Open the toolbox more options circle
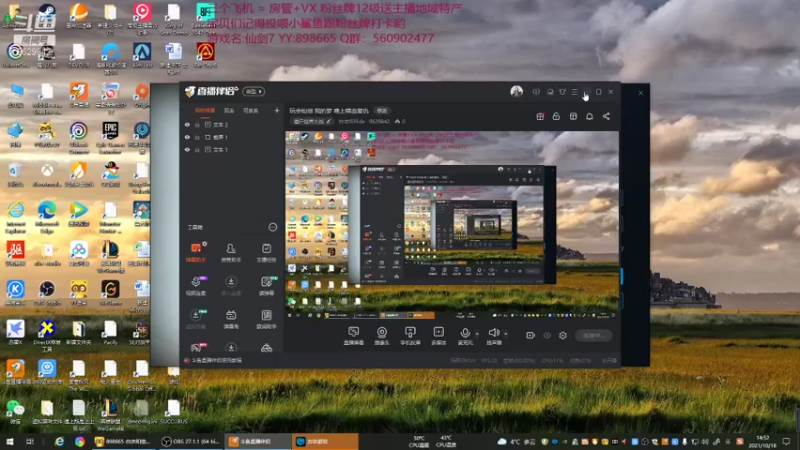 272,227
